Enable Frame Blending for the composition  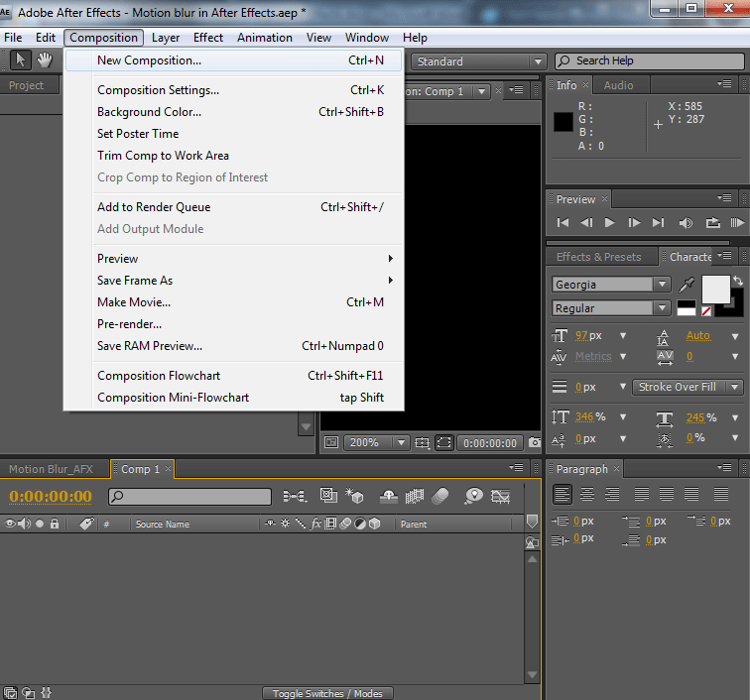coord(415,497)
